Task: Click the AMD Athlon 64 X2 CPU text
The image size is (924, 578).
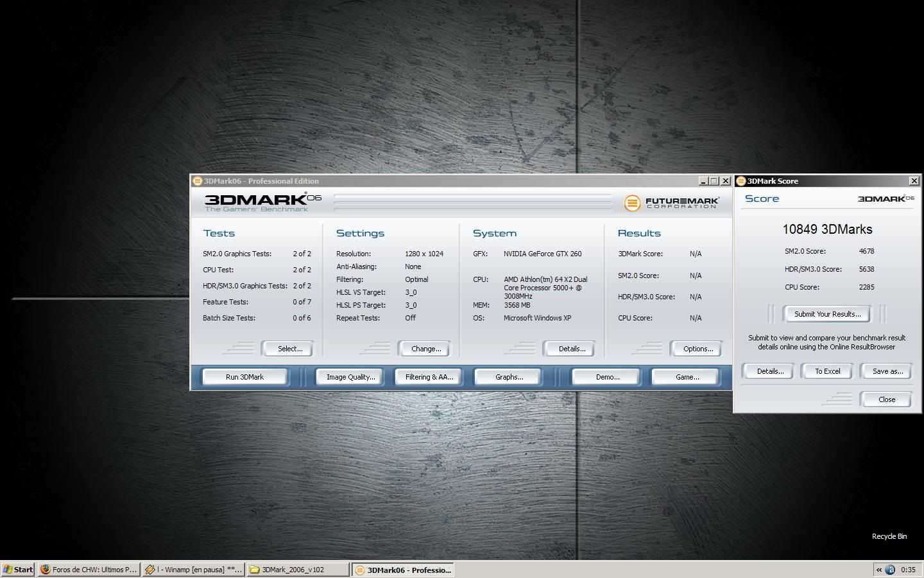Action: click(x=545, y=288)
